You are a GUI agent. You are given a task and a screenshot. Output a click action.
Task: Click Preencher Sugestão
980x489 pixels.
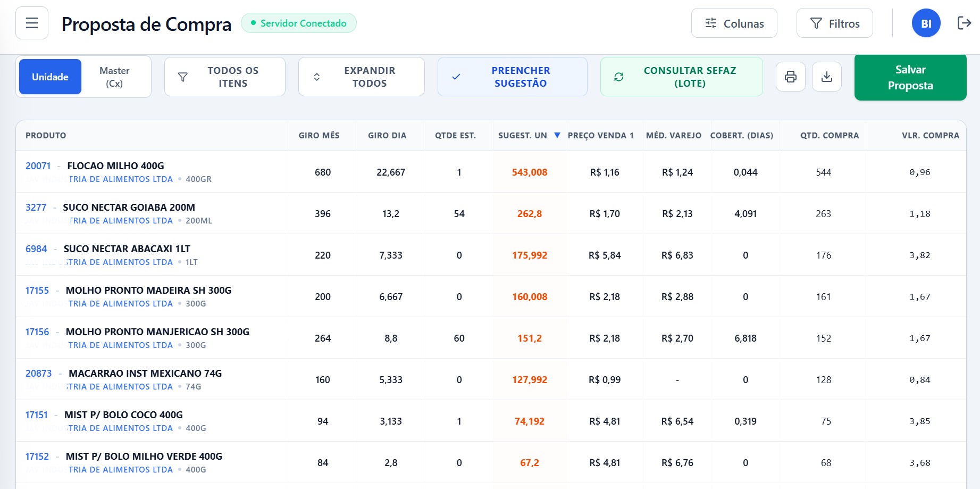tap(513, 77)
